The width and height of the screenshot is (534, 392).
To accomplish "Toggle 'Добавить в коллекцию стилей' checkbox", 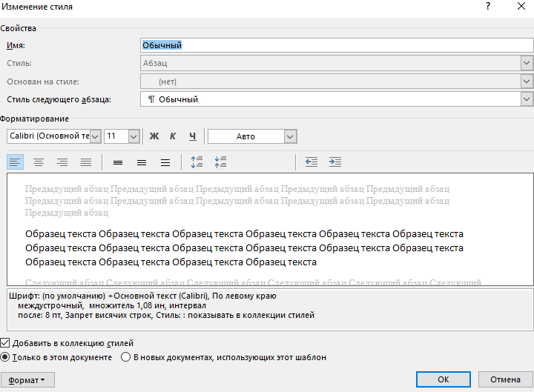I will [x=6, y=343].
